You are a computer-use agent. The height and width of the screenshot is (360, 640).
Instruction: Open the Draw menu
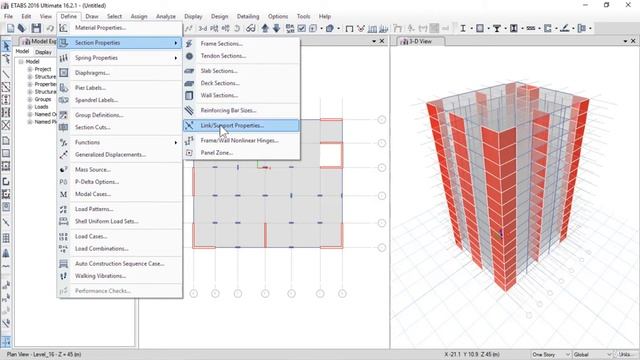point(92,16)
